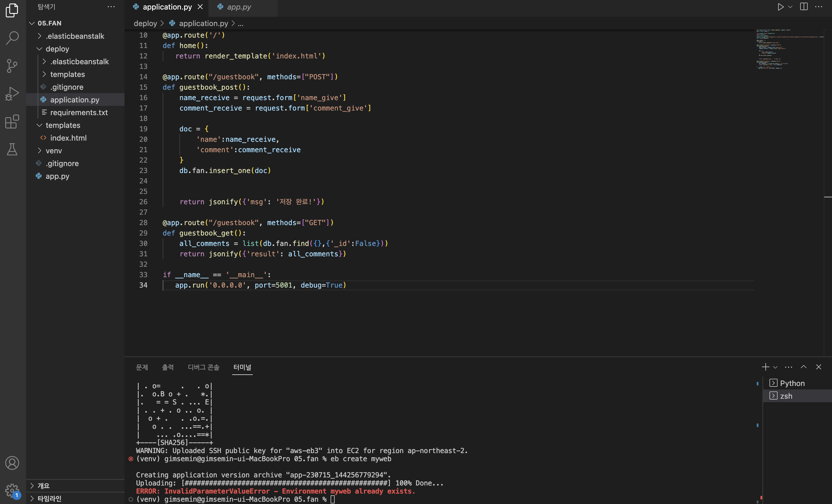832x504 pixels.
Task: Switch to the 디버그 콘솔 tab
Action: (x=204, y=367)
